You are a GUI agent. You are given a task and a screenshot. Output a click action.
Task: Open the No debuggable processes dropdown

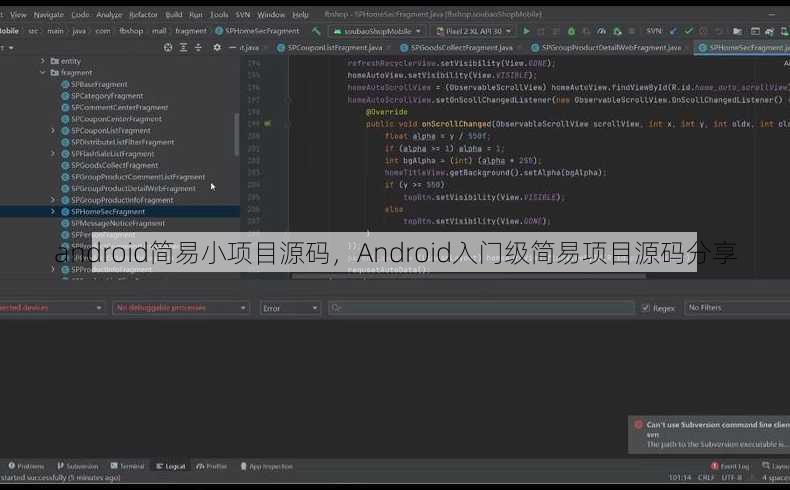(x=181, y=308)
